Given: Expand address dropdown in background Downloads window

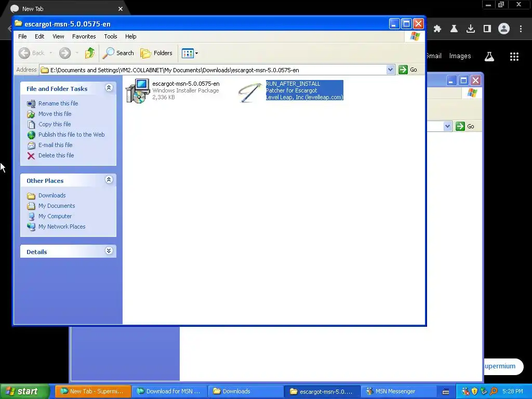Looking at the screenshot, I should click(x=447, y=126).
